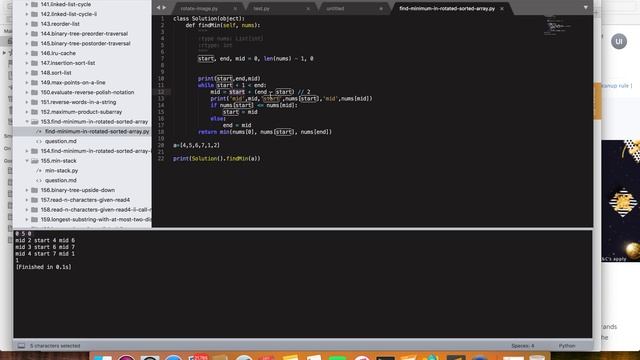The height and width of the screenshot is (360, 640).
Task: Click the 146.lru-cache folder icon
Action: [x=35, y=53]
